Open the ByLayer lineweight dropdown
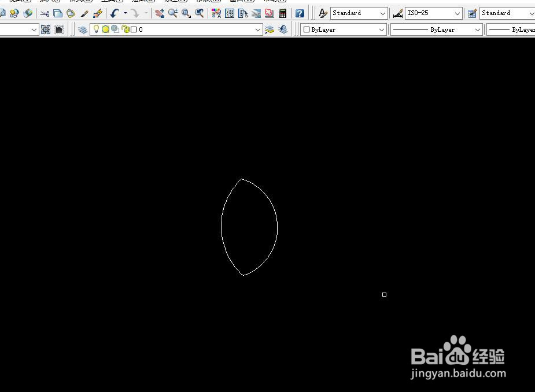Image resolution: width=535 pixels, height=392 pixels. click(x=511, y=29)
